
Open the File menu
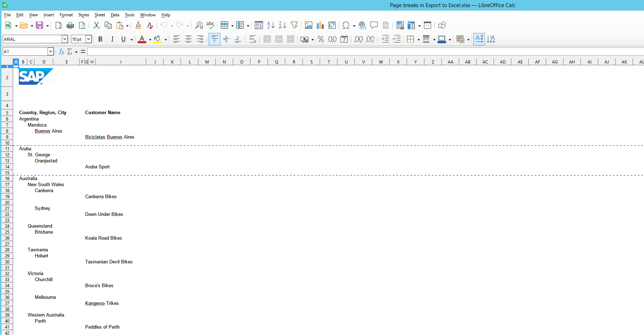[x=7, y=15]
